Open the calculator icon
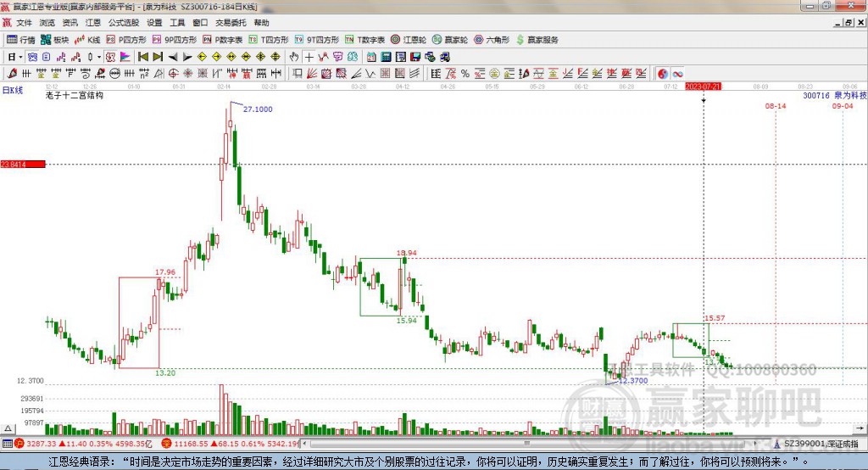The image size is (868, 470). pyautogui.click(x=386, y=57)
